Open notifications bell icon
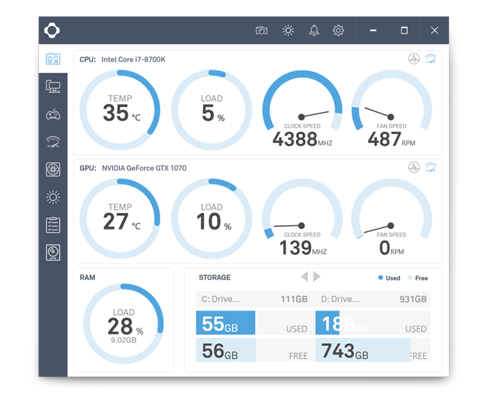The height and width of the screenshot is (399, 487). [314, 31]
